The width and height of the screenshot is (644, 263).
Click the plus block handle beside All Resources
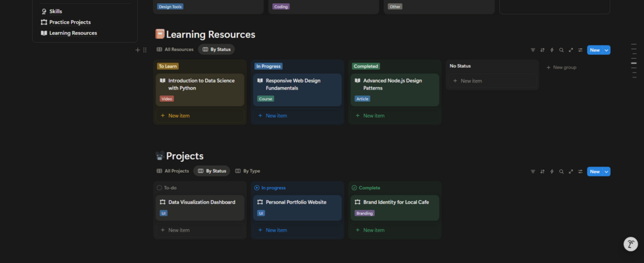tap(137, 50)
